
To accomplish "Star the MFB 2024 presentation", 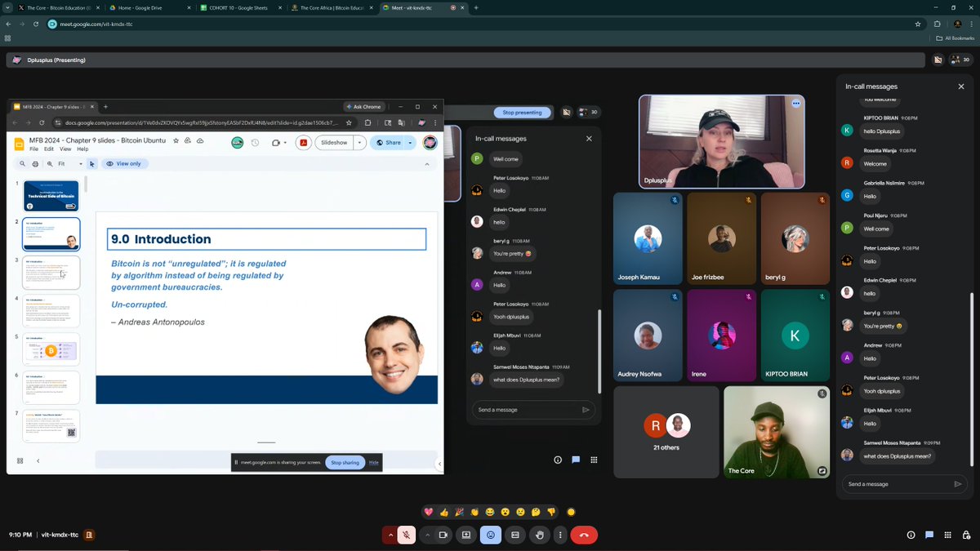I will (176, 140).
